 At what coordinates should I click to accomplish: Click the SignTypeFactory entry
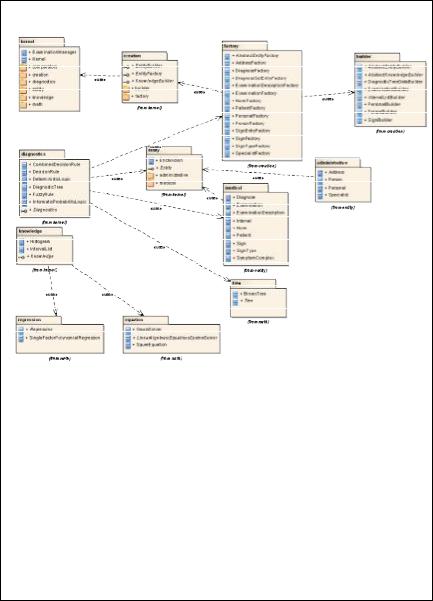(x=253, y=146)
